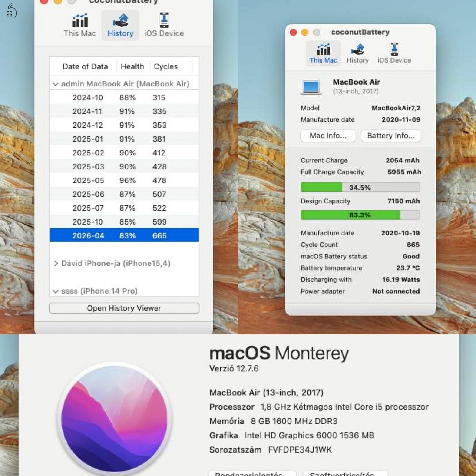Click the 34.5% charge progress bar
The height and width of the screenshot is (476, 476).
[360, 187]
